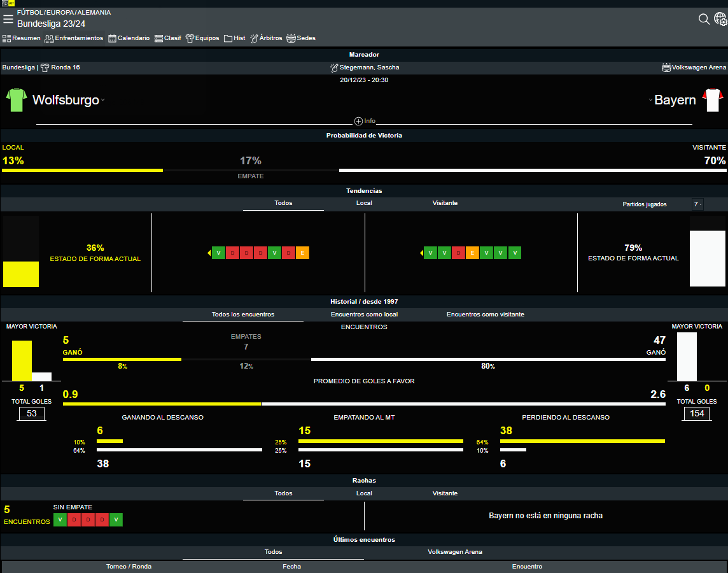Expand match Info with plus icon

(x=358, y=121)
